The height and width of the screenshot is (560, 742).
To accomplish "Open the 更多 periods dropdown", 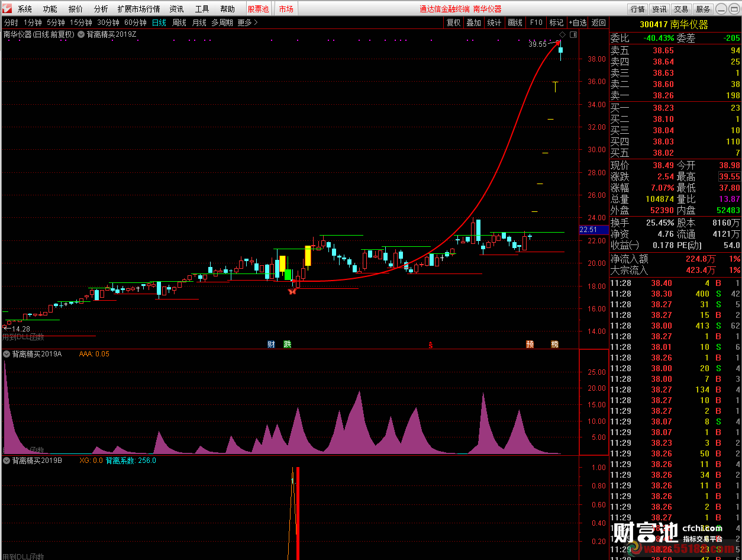I will 247,22.
